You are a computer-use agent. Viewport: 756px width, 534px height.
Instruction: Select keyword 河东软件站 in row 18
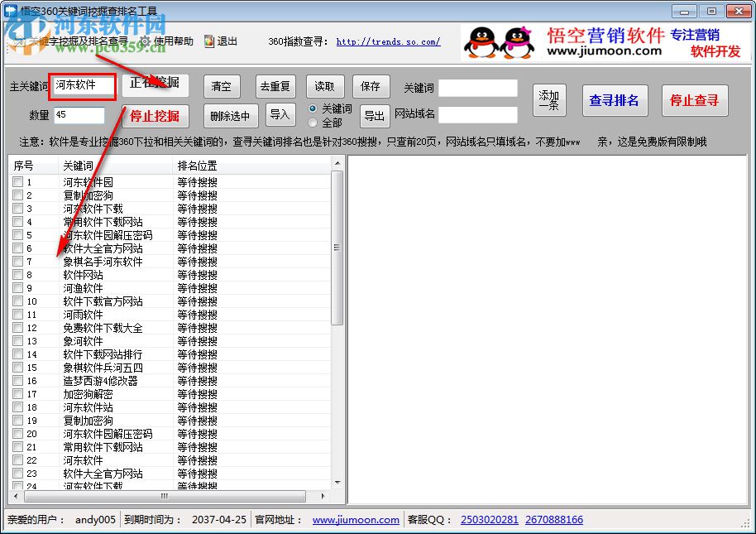tap(88, 407)
